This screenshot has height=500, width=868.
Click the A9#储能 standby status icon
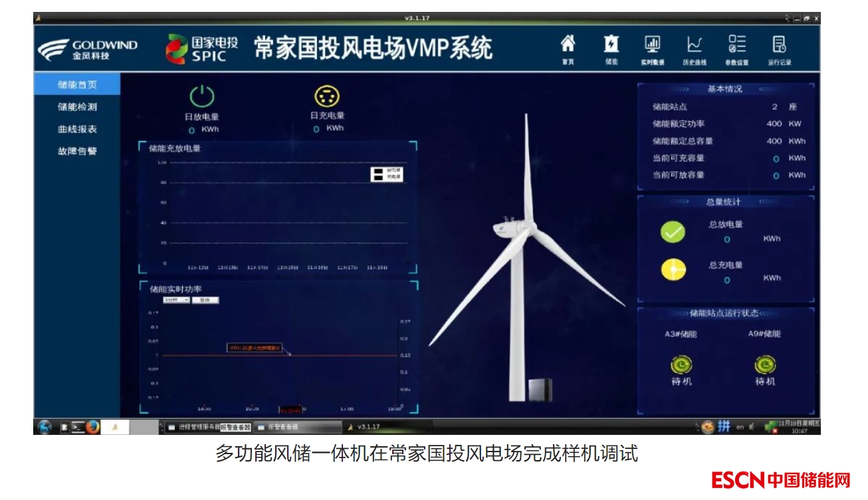765,365
